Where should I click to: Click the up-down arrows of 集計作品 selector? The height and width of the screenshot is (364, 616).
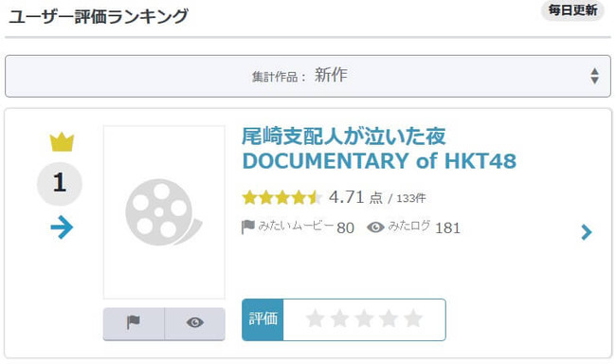coord(595,76)
